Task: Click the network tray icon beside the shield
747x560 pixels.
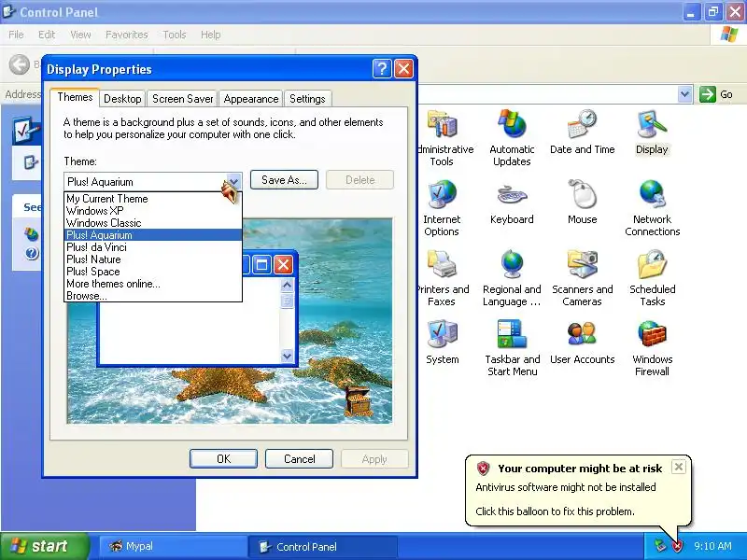Action: click(660, 546)
